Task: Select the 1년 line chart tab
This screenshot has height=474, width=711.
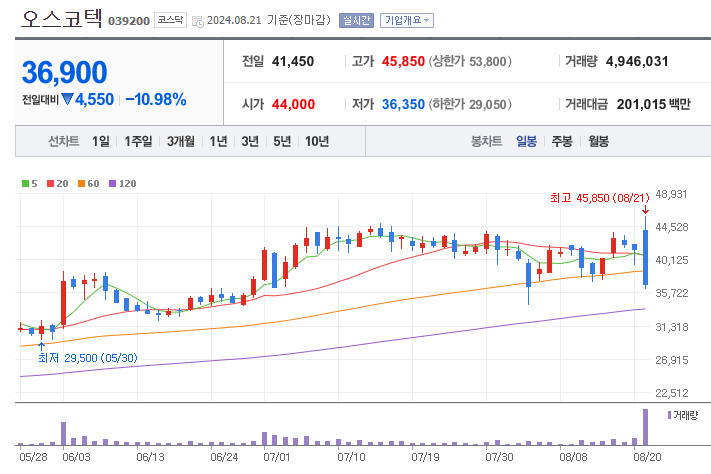Action: pyautogui.click(x=218, y=142)
